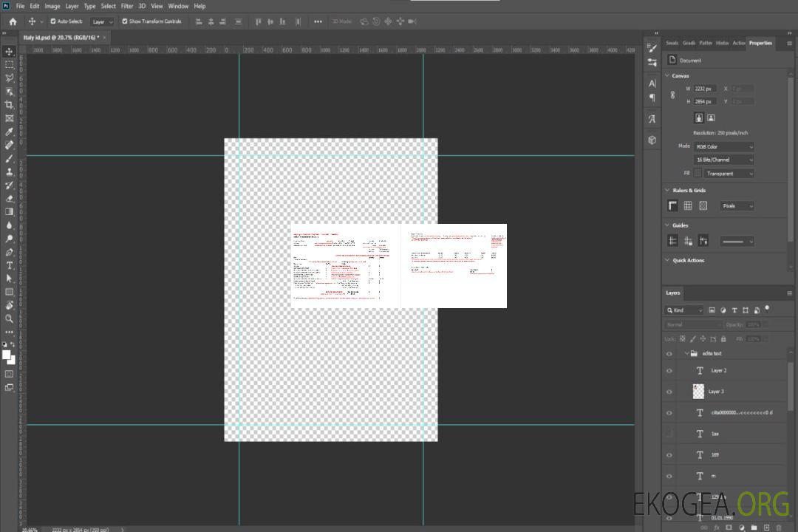798x532 pixels.
Task: Activate the Horizontal Type tool
Action: pyautogui.click(x=10, y=265)
